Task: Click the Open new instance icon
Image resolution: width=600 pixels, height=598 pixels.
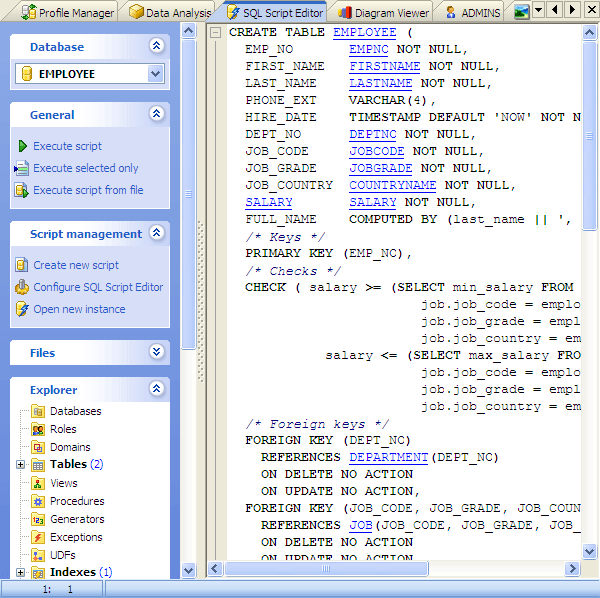Action: point(22,309)
